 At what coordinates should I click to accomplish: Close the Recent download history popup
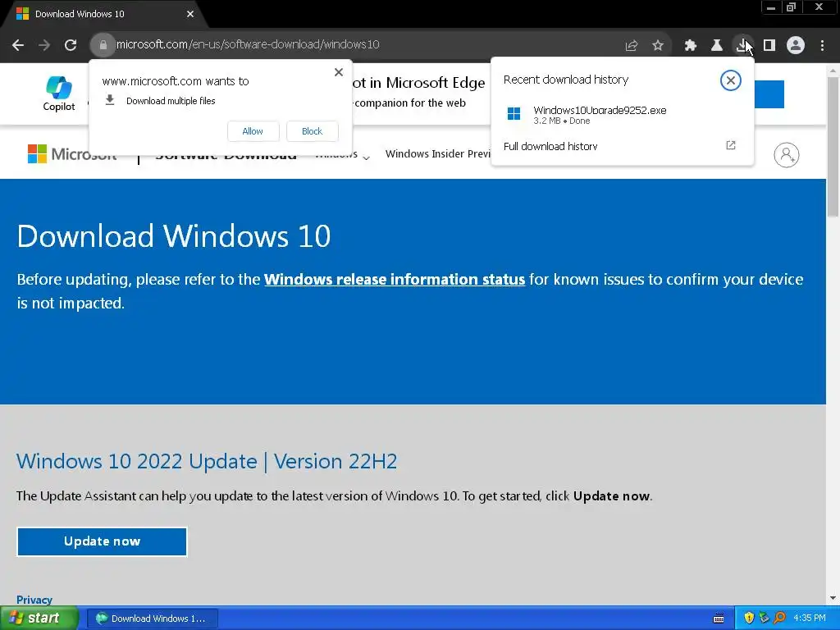pos(730,80)
